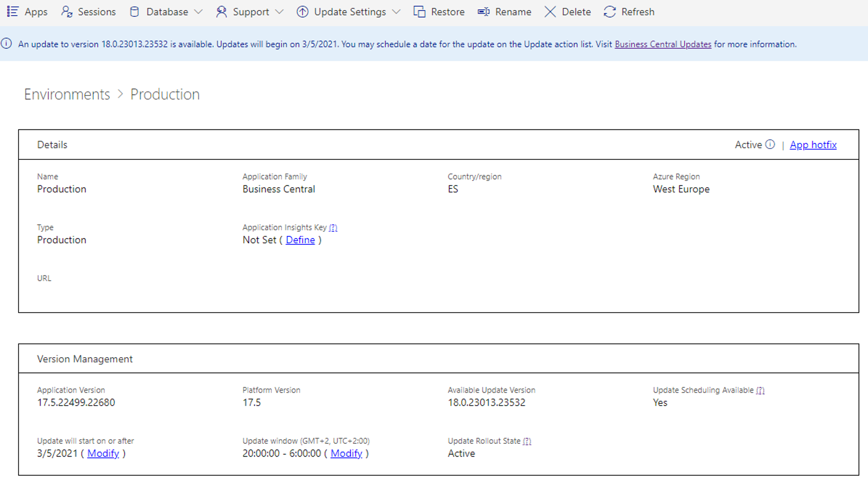This screenshot has height=480, width=868.
Task: Select the Production breadcrumb item
Action: coord(165,94)
